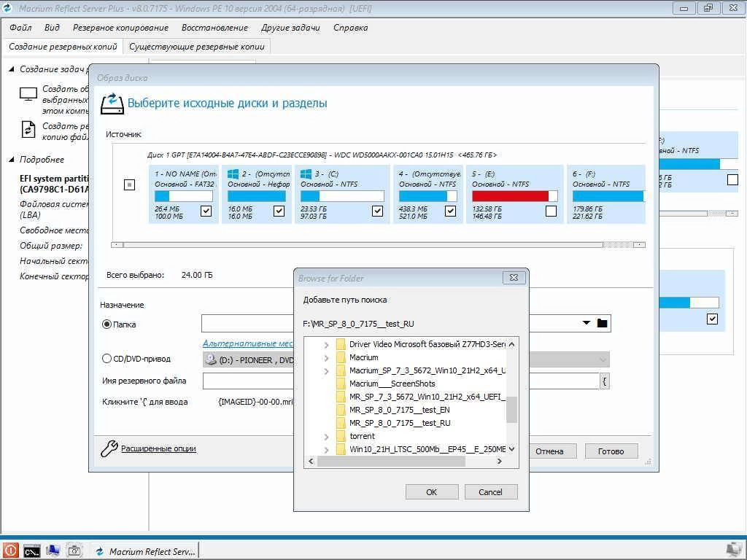Toggle checkbox for partition 1 NO NAME
The width and height of the screenshot is (747, 560).
[206, 211]
